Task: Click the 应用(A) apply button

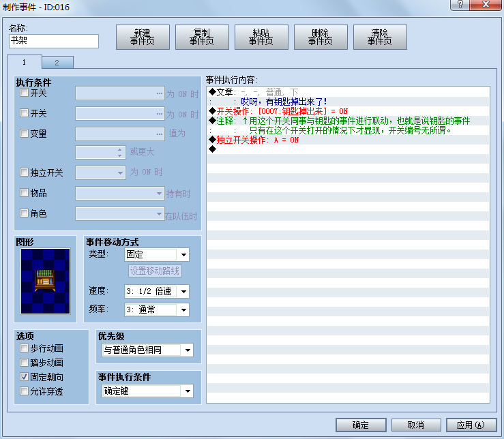Action: 471,425
